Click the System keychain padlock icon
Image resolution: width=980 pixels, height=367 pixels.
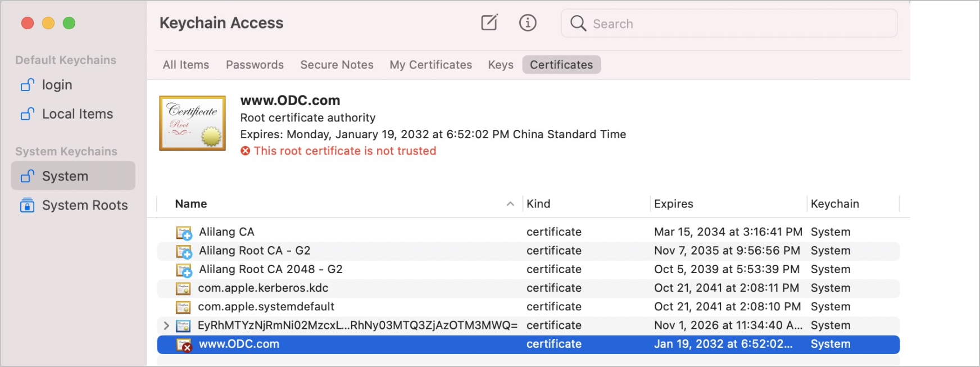click(28, 176)
